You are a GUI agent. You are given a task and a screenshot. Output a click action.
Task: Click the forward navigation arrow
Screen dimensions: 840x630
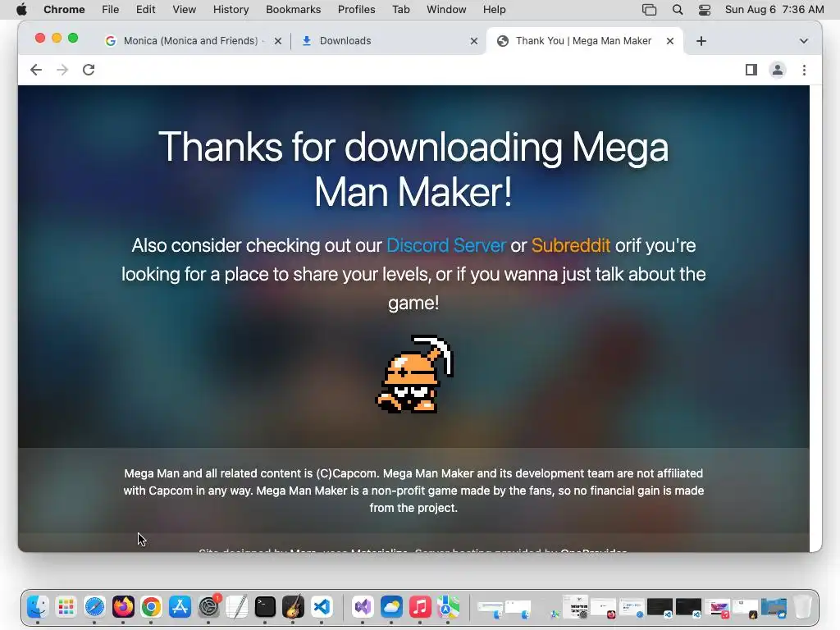point(62,70)
